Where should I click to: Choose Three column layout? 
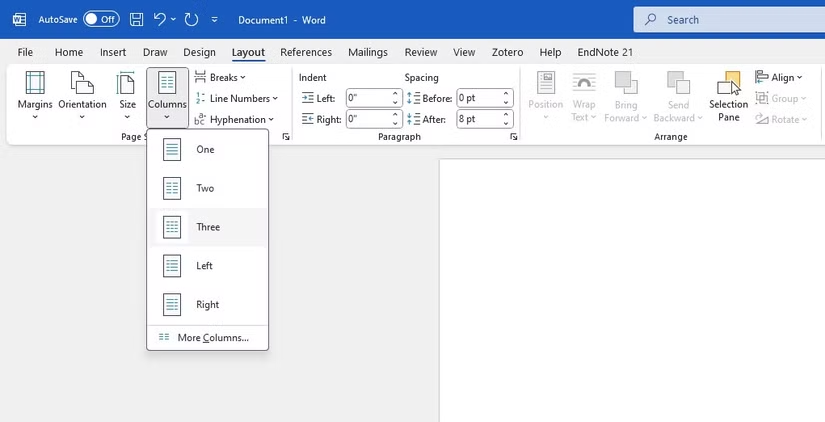[208, 227]
